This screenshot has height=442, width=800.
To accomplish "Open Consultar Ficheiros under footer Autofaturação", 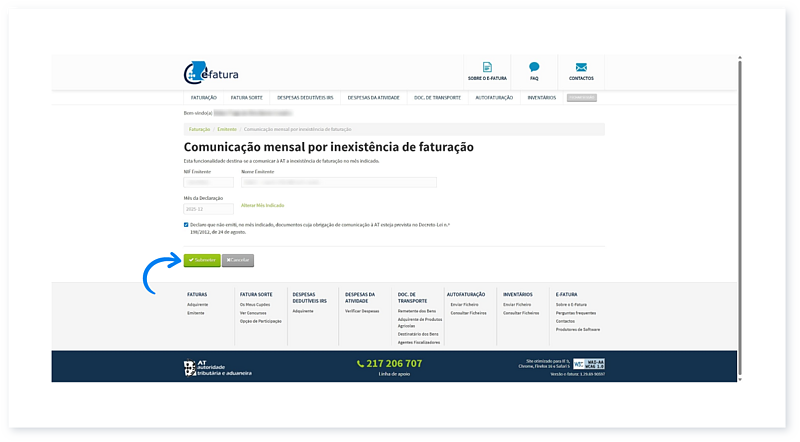I will coord(468,313).
